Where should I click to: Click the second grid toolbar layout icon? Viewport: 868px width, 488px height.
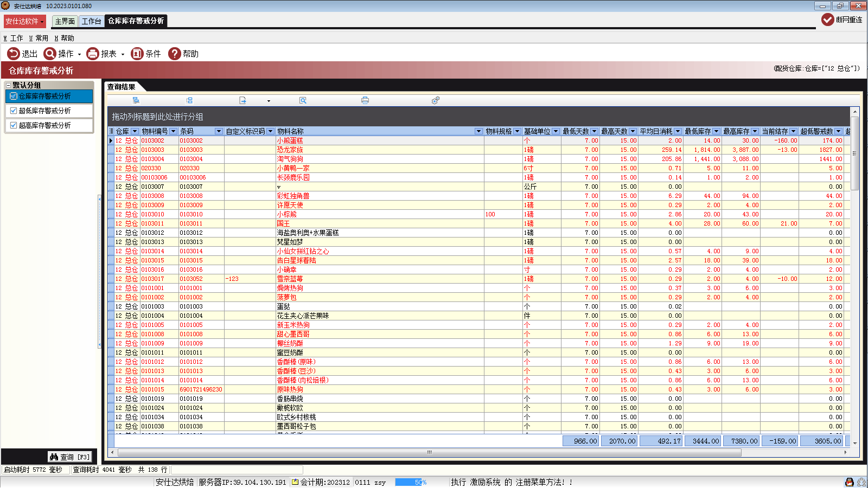(x=189, y=100)
